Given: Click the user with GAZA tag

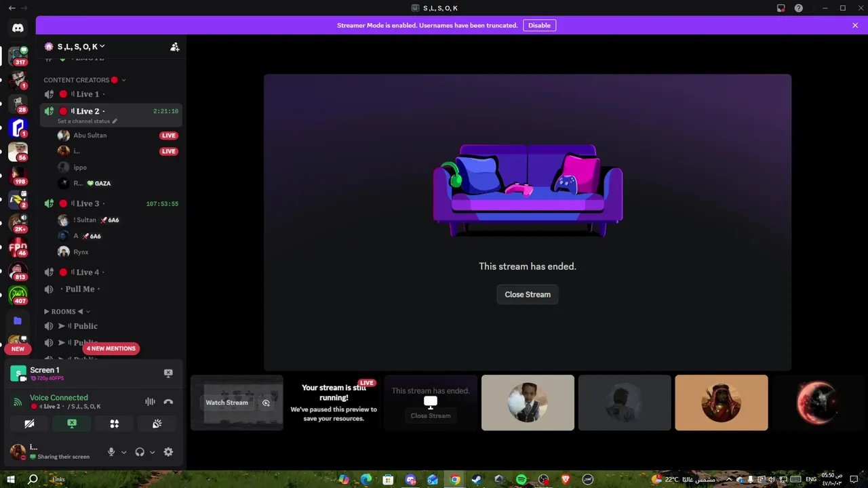Looking at the screenshot, I should coord(117,184).
